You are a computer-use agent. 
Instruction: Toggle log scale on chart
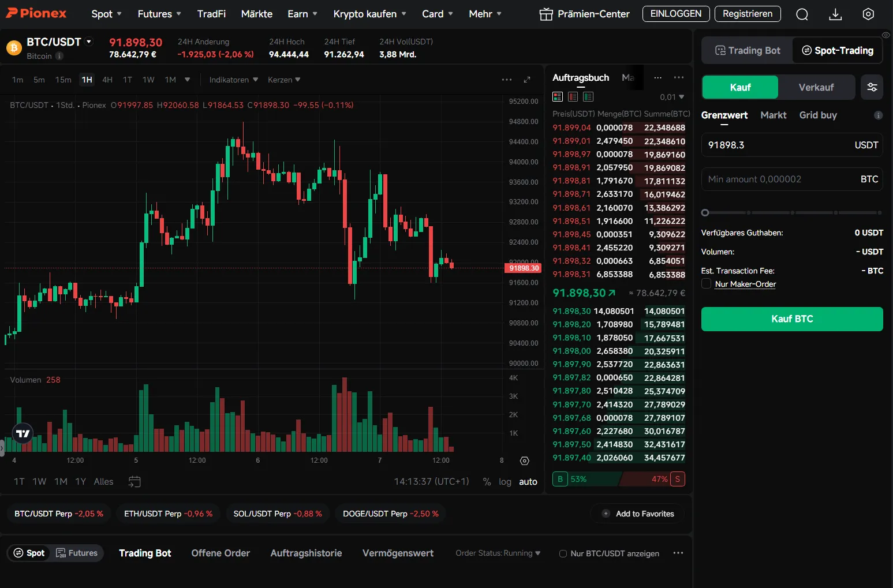[505, 482]
